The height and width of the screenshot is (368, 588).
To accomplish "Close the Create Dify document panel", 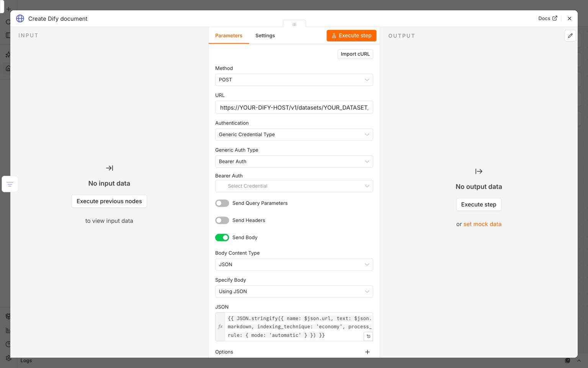I will click(570, 18).
